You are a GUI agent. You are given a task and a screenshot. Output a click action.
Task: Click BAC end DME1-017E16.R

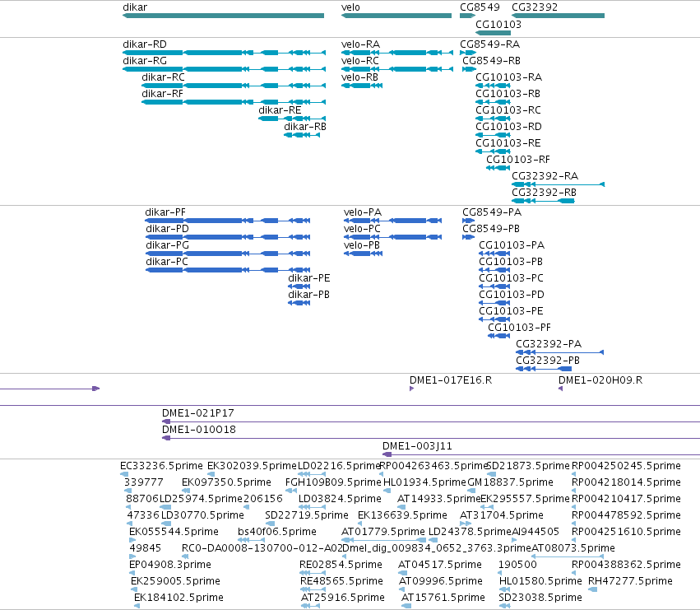point(411,389)
